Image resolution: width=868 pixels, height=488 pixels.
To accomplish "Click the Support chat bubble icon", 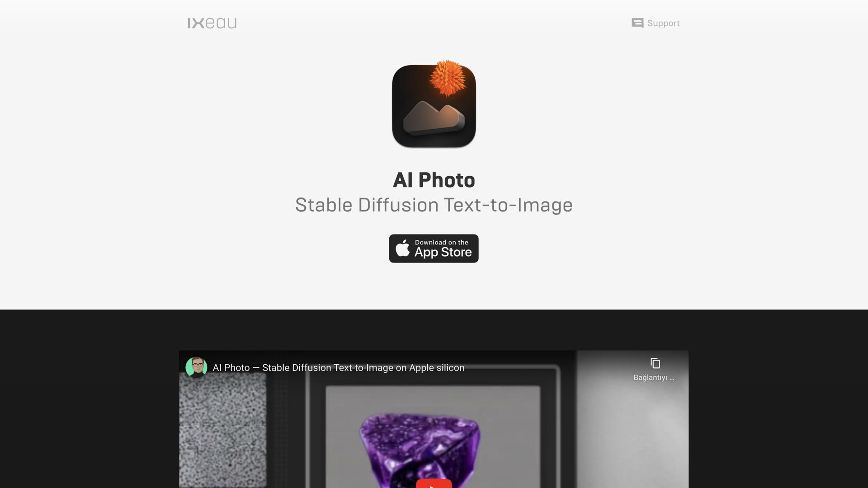I will [x=637, y=23].
